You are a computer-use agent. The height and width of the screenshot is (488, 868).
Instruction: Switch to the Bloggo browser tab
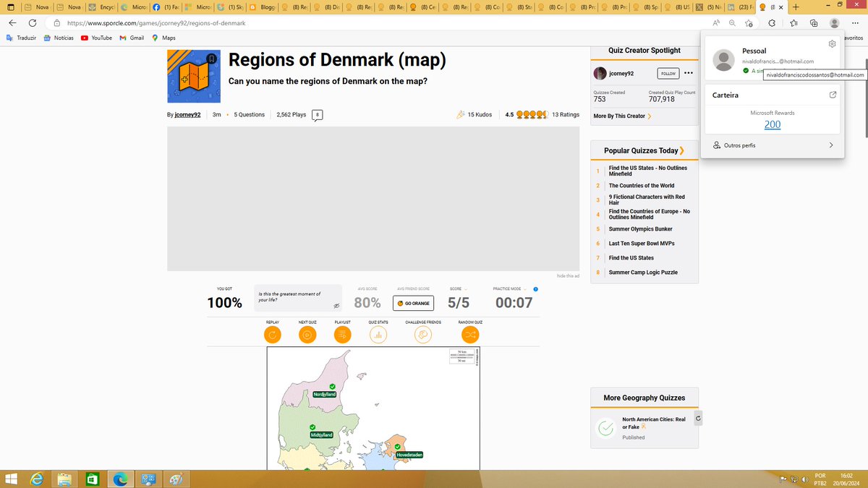tap(261, 7)
